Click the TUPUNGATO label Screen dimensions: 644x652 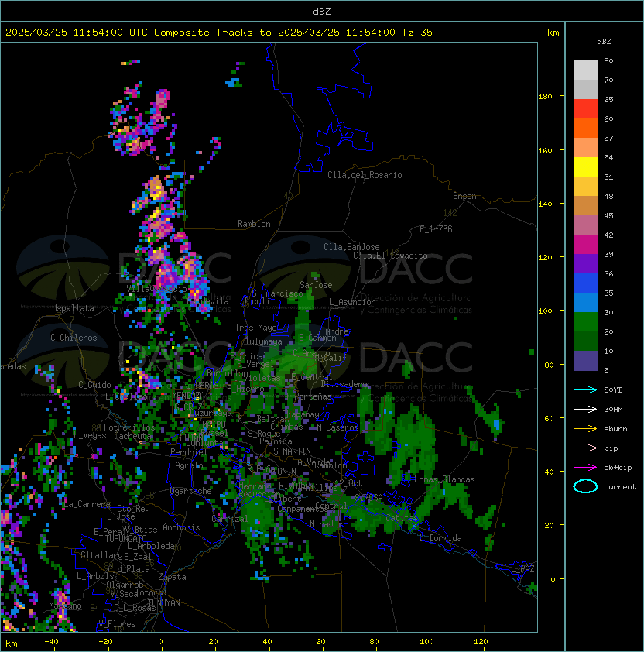[125, 539]
